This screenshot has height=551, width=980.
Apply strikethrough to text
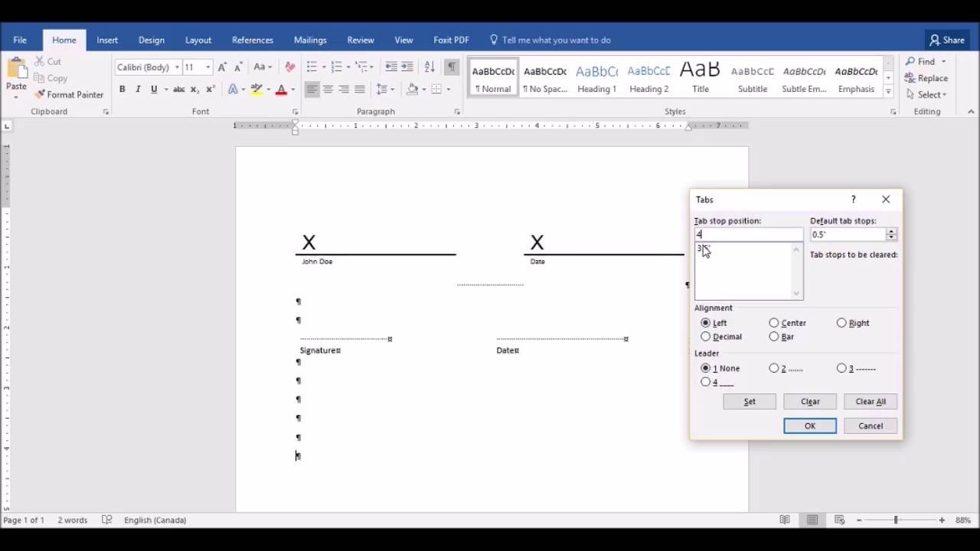[178, 89]
